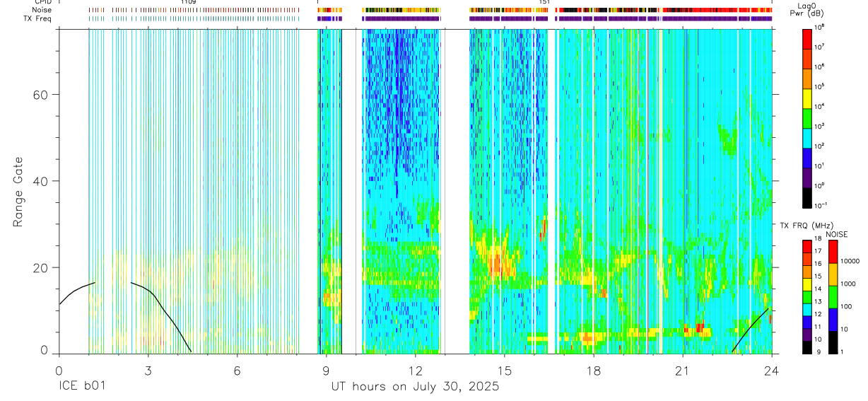Pick the cyan segment of the Lag0 Pwr colorbar

coord(807,138)
